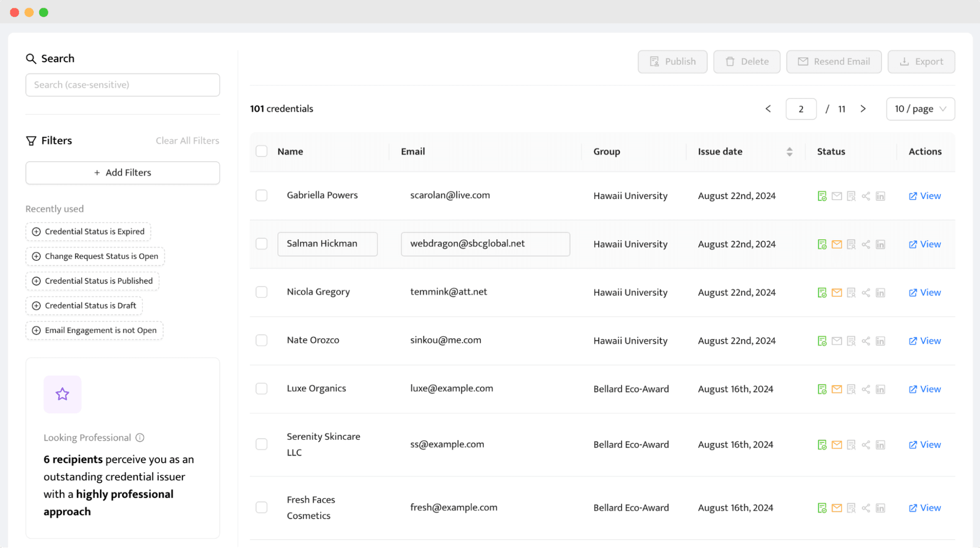Click the credential status icon in Fresh Faces Cosmetics row

[822, 508]
